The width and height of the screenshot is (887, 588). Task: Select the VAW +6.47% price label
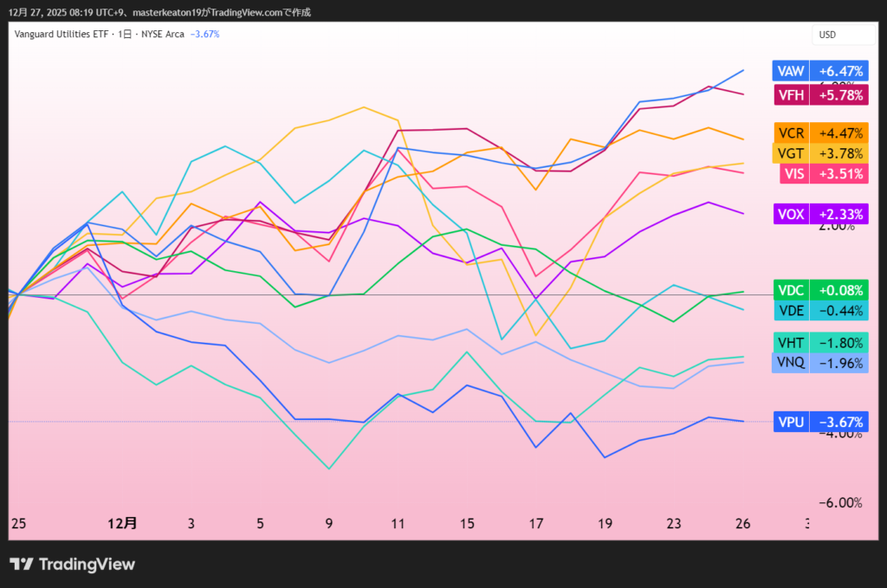(x=820, y=72)
